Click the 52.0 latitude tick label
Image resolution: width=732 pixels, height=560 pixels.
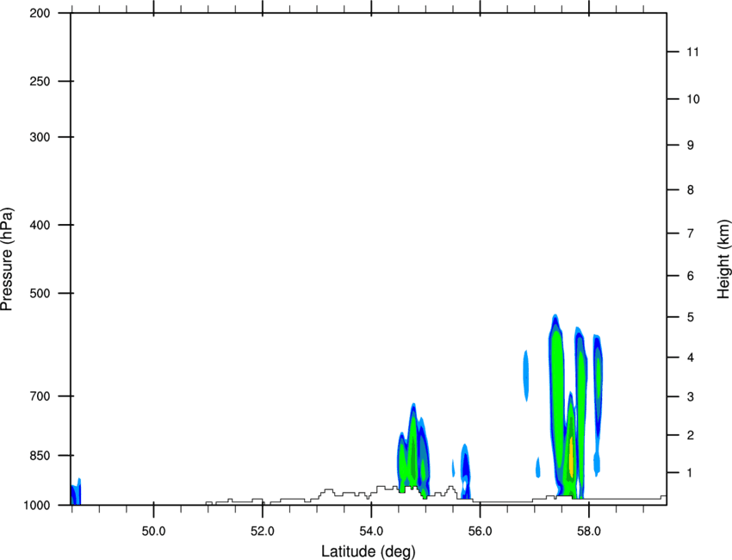click(263, 532)
